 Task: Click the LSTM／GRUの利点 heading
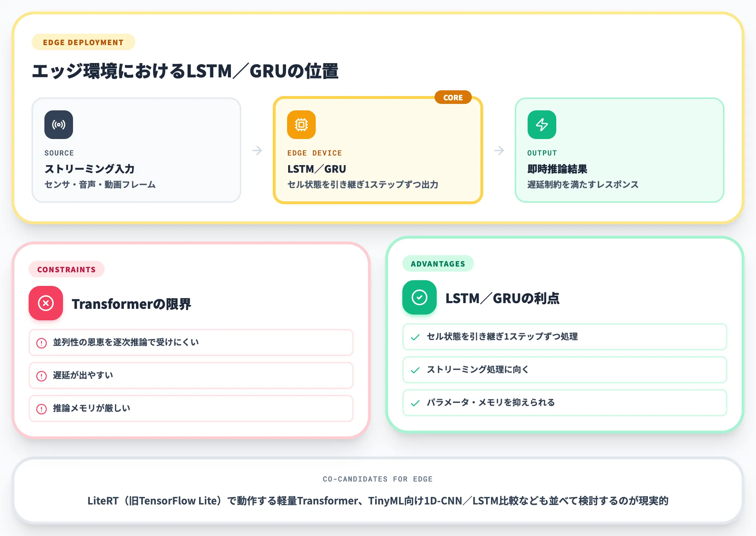[x=503, y=298]
